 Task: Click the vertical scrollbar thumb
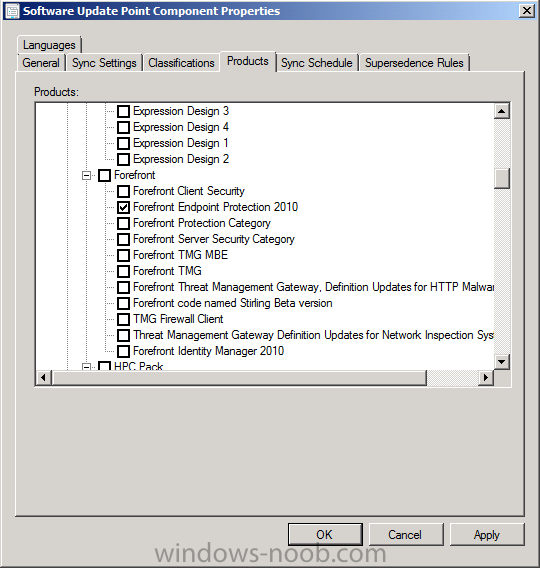502,178
